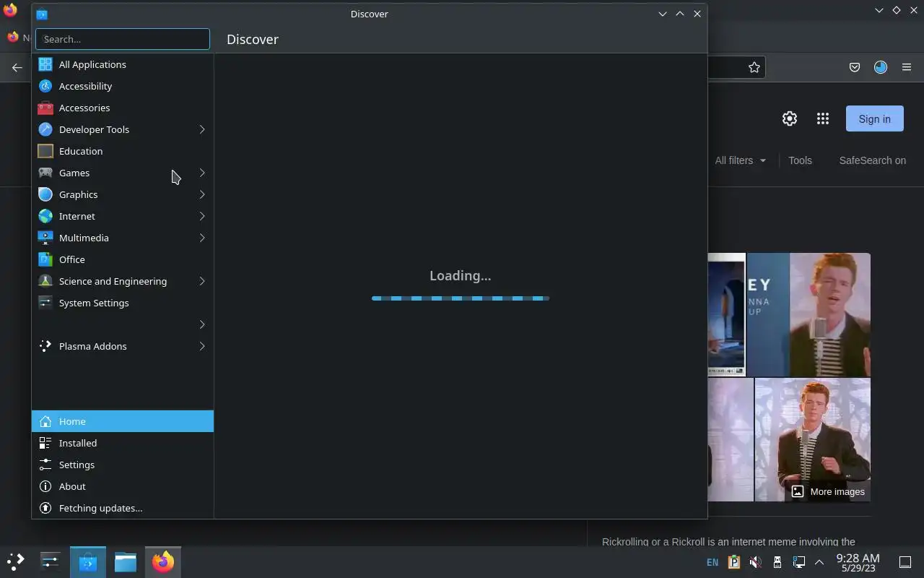This screenshot has width=924, height=578.
Task: Click the Pocket icon in Firefox toolbar
Action: [x=855, y=67]
